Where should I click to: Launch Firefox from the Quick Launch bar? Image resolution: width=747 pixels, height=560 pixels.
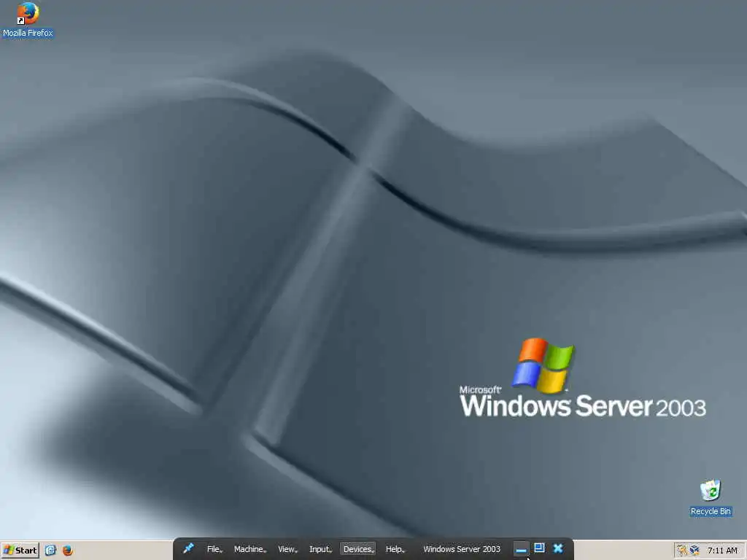tap(68, 551)
